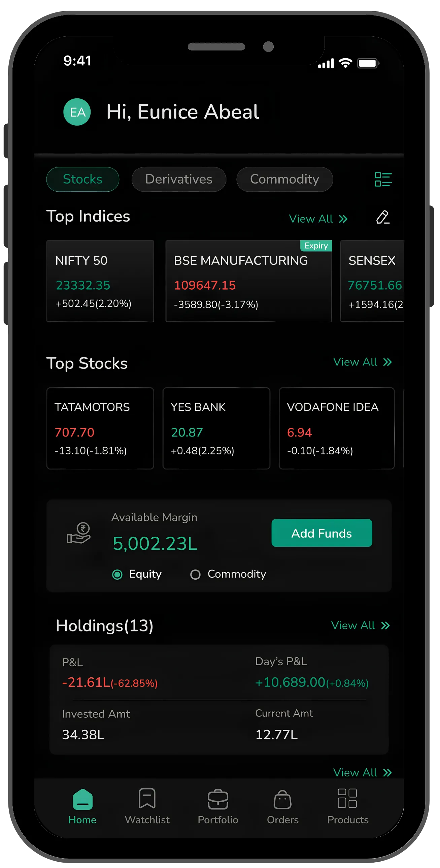Tap the 5,002.23L available margin value
Viewport: 440px width, 868px height.
coord(155,544)
